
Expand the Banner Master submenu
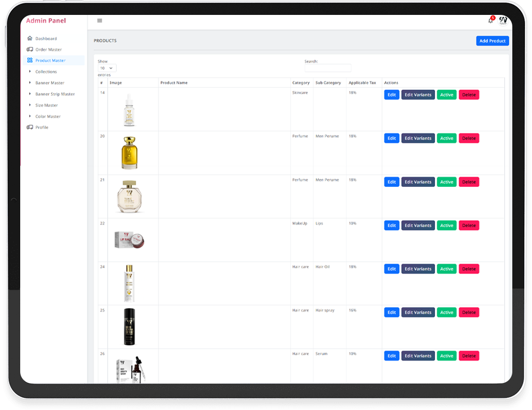49,83
